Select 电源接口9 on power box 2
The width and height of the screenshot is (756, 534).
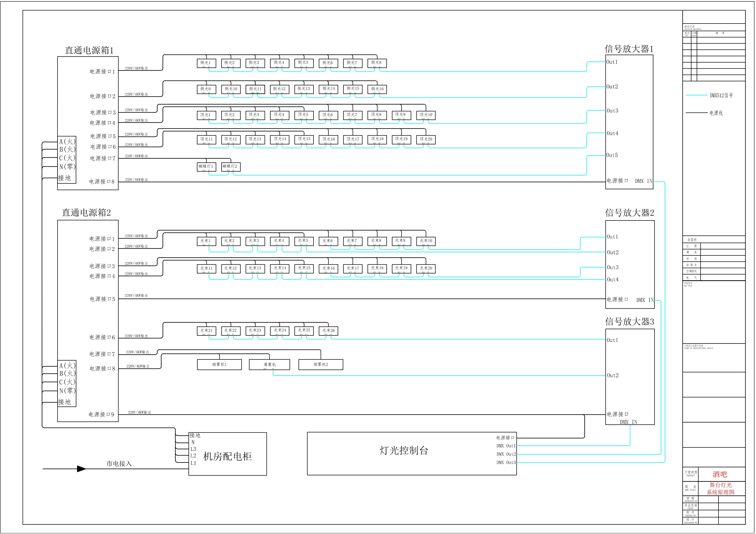(101, 414)
